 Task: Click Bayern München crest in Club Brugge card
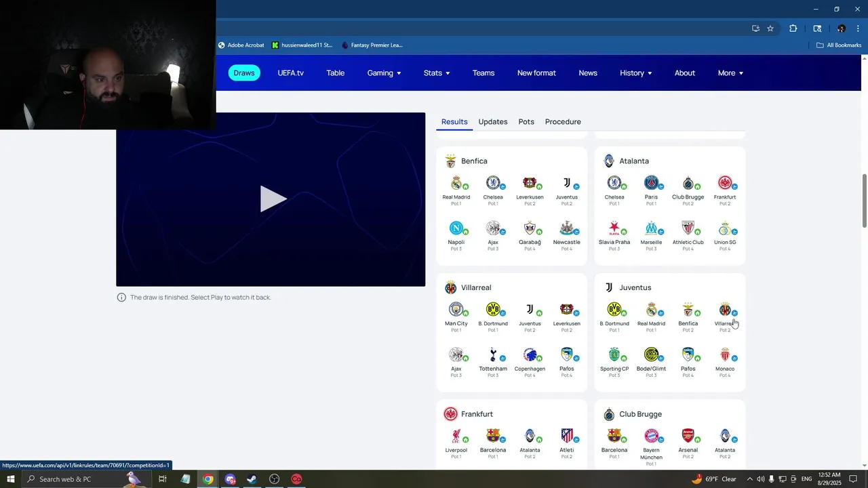(651, 436)
